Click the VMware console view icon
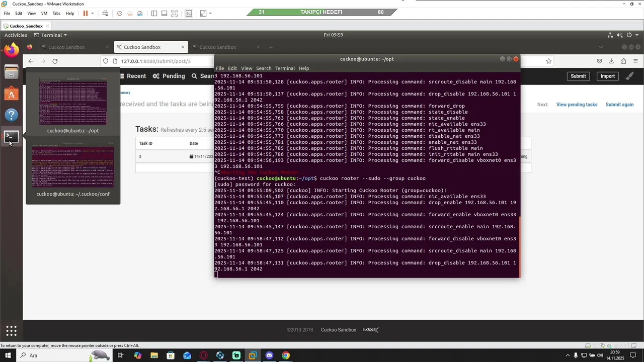 (x=189, y=13)
